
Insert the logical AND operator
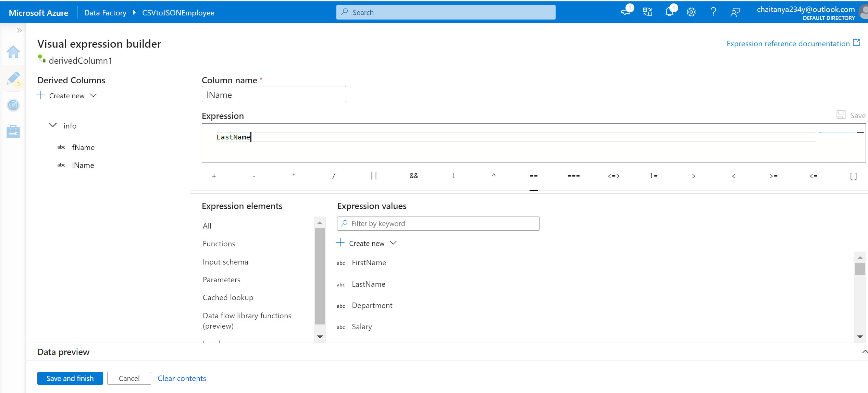click(x=414, y=176)
